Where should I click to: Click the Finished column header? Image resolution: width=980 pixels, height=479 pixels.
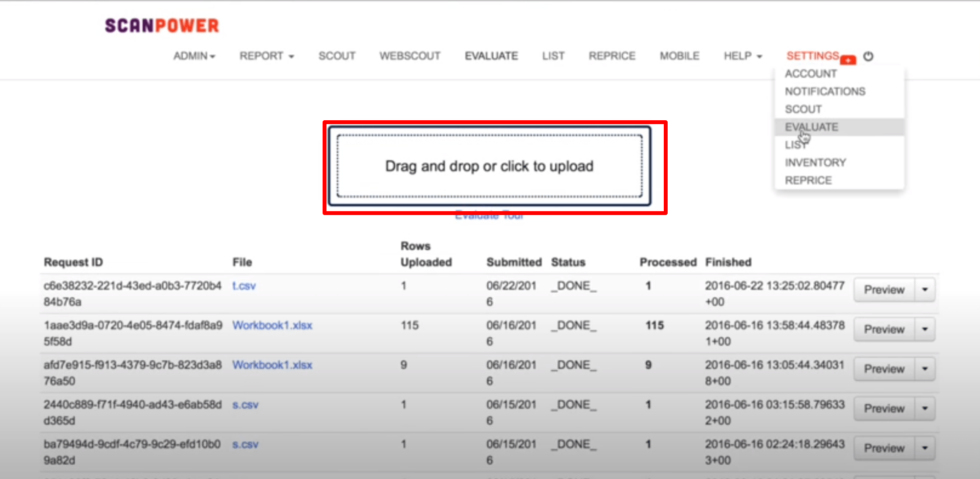(728, 262)
